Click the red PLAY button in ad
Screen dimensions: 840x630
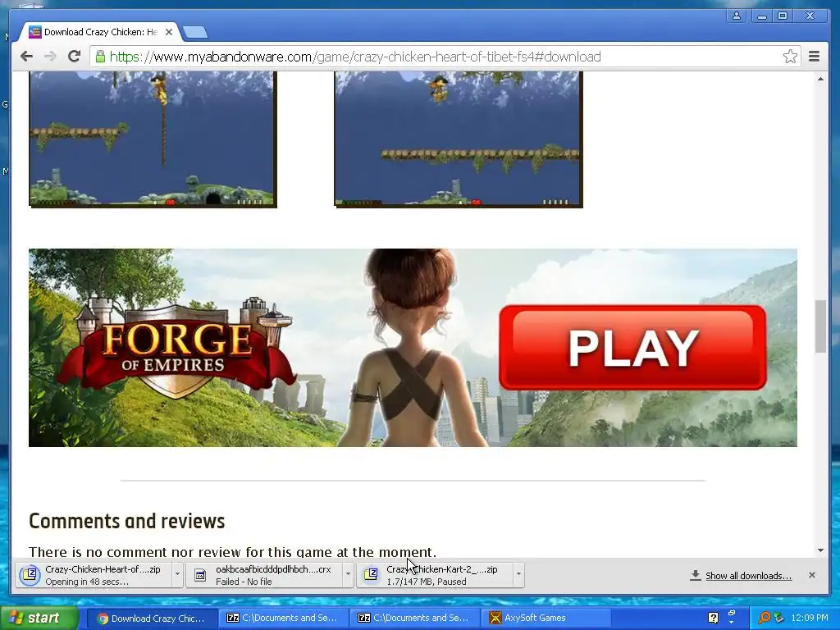click(x=632, y=348)
